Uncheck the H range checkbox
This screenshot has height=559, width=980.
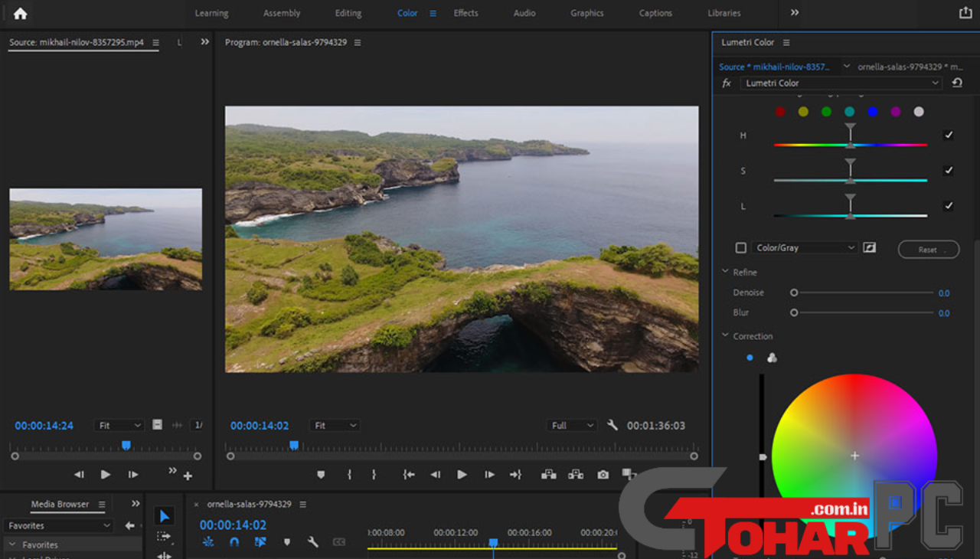(x=949, y=135)
